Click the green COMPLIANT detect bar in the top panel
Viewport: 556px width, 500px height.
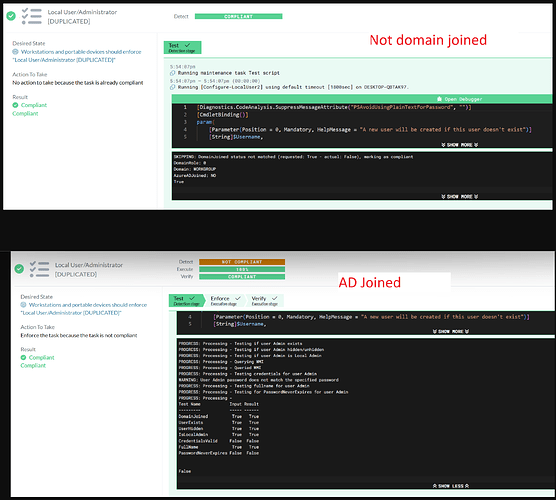(238, 16)
